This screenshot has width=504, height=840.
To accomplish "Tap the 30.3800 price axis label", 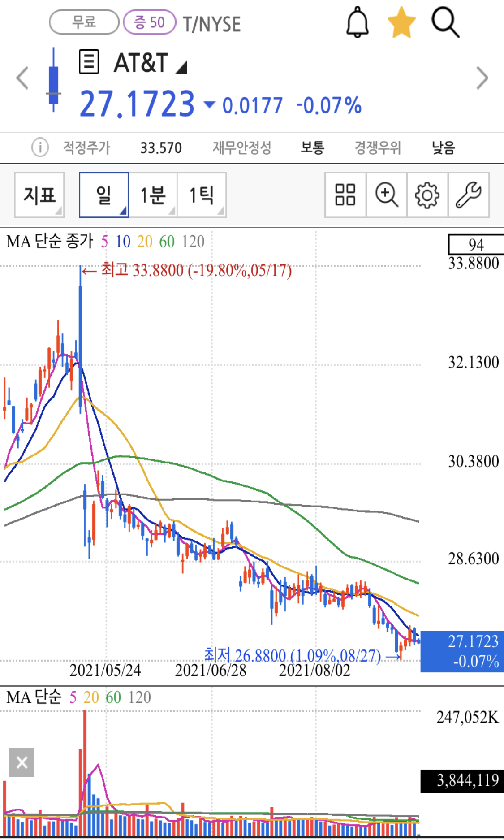I will point(474,461).
